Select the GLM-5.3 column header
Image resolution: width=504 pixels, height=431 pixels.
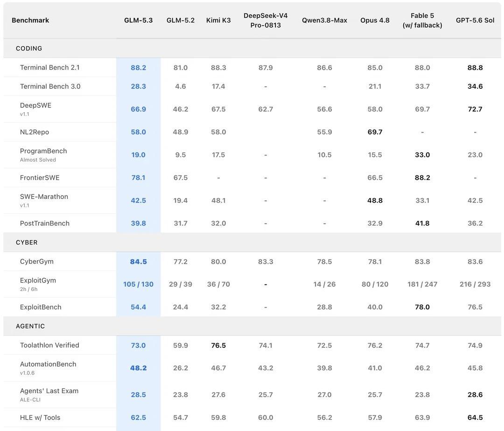coord(138,20)
